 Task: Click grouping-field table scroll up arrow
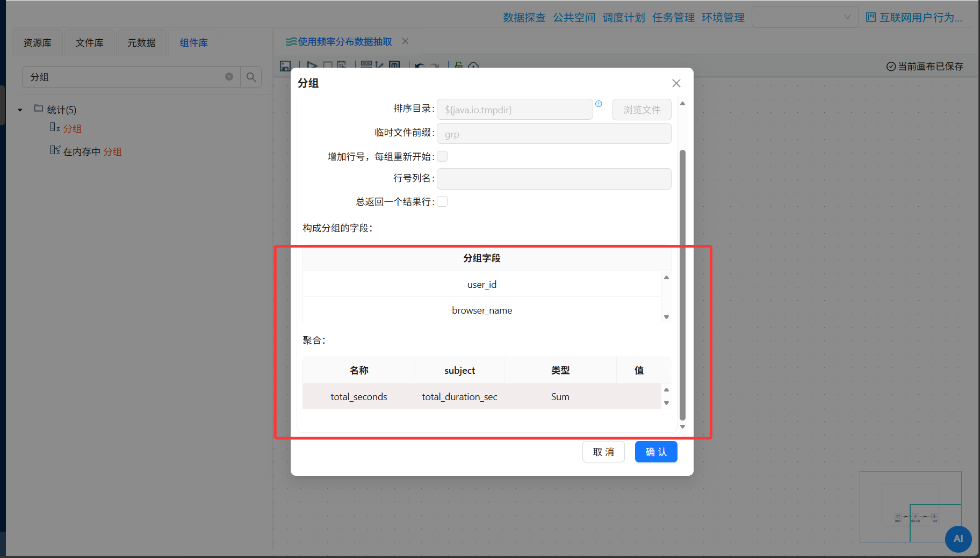pyautogui.click(x=666, y=278)
